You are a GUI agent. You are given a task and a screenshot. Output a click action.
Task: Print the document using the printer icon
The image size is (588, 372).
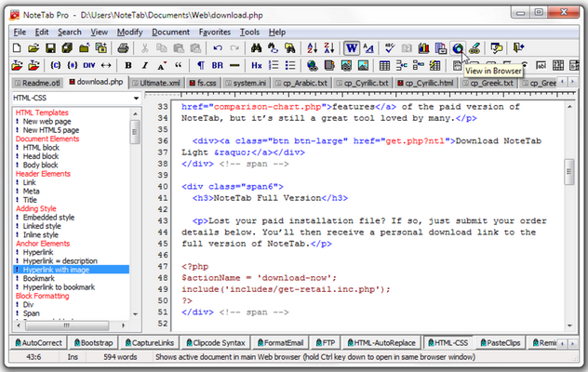[124, 48]
